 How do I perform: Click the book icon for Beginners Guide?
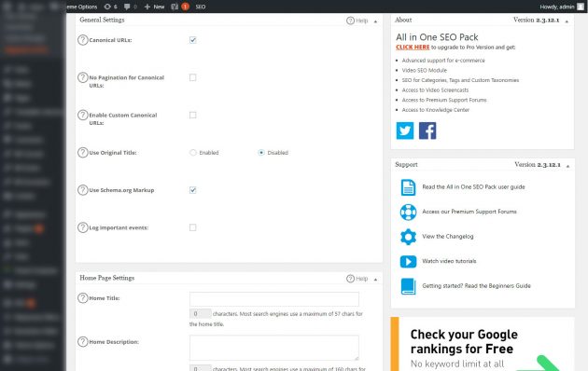tap(408, 286)
